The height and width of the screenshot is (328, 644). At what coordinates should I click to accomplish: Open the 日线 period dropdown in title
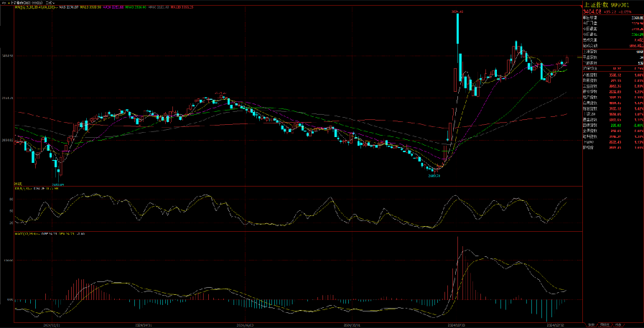[50, 3]
